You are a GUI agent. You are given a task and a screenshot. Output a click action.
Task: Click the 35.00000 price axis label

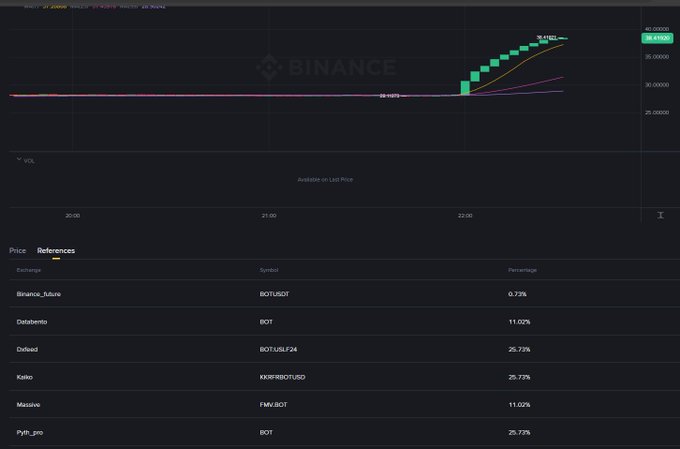point(657,57)
